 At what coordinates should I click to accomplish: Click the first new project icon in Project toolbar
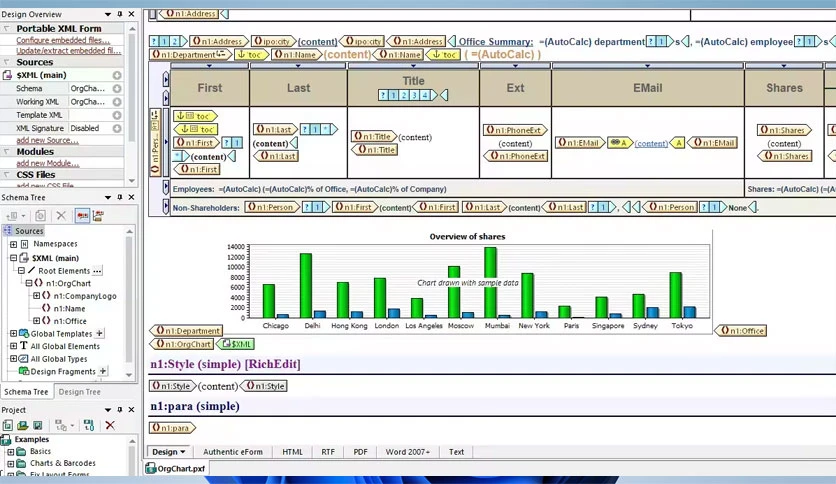[x=7, y=425]
